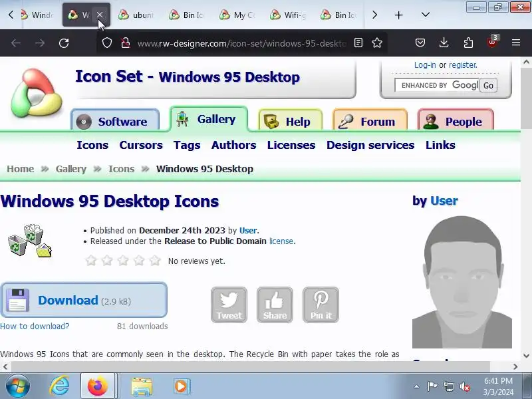Viewport: 532px width, 399px height.
Task: Follow the register link
Action: click(462, 65)
